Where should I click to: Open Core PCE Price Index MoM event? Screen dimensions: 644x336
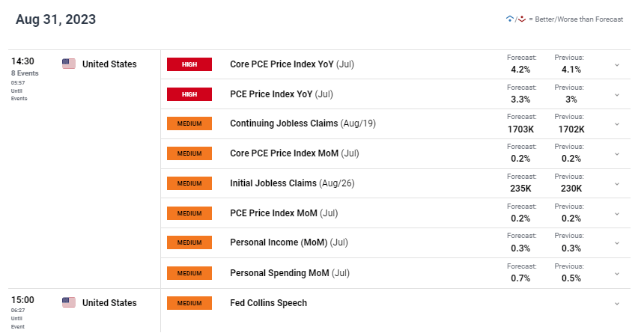tap(294, 153)
